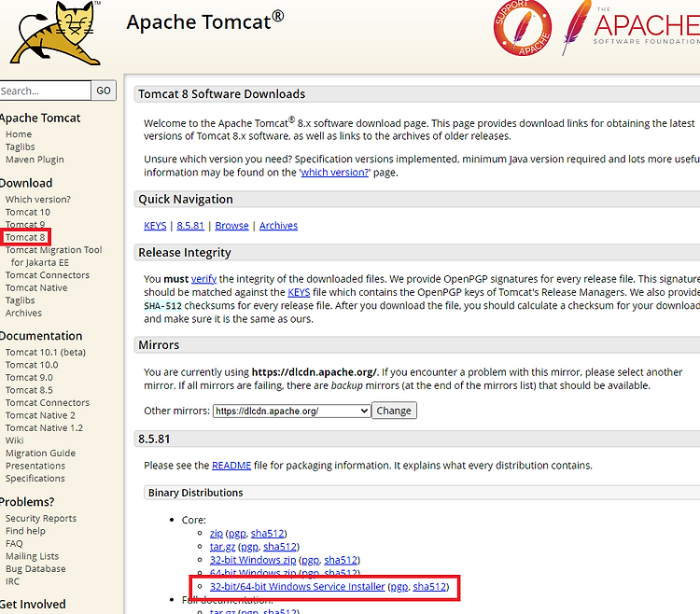Open Tomcat Native 2 documentation
This screenshot has width=700, height=614.
tap(40, 415)
